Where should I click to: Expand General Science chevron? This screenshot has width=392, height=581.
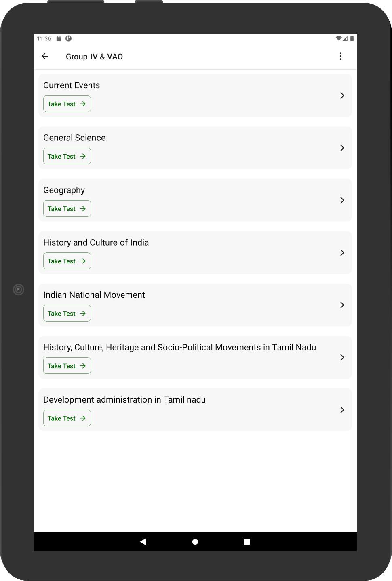[x=342, y=148]
